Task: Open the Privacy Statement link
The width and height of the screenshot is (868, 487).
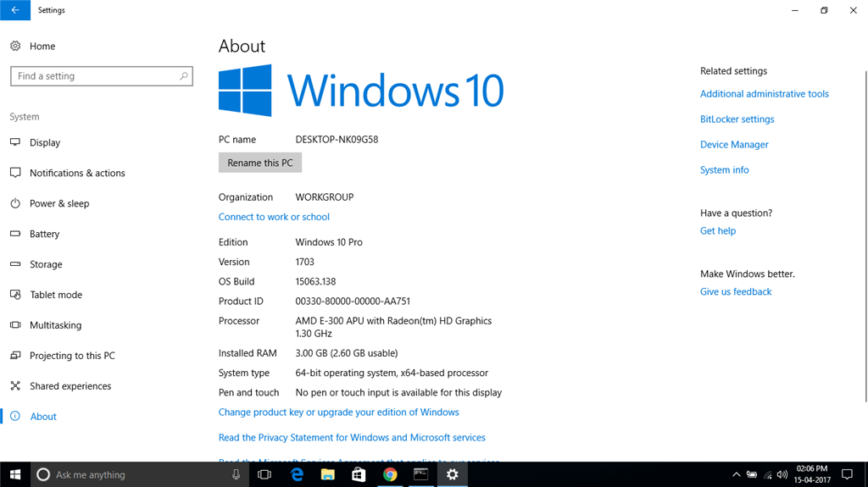Action: (x=352, y=437)
